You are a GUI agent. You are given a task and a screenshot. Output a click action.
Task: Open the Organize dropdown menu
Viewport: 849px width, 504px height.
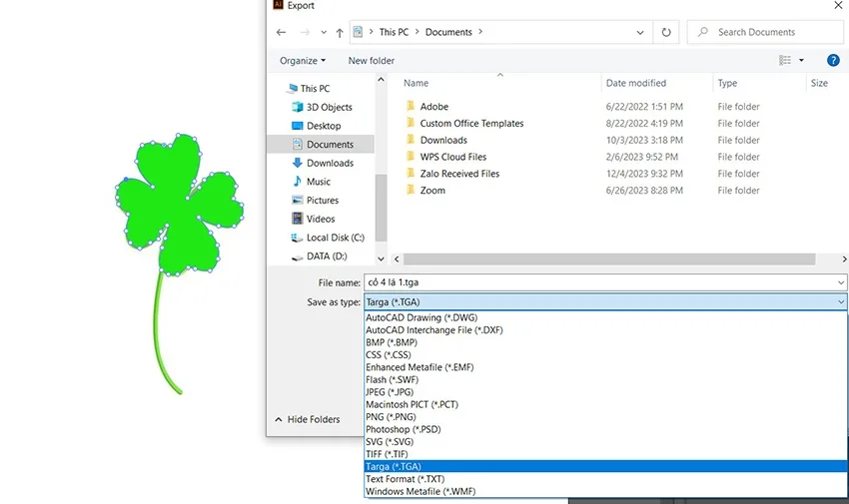pos(302,60)
